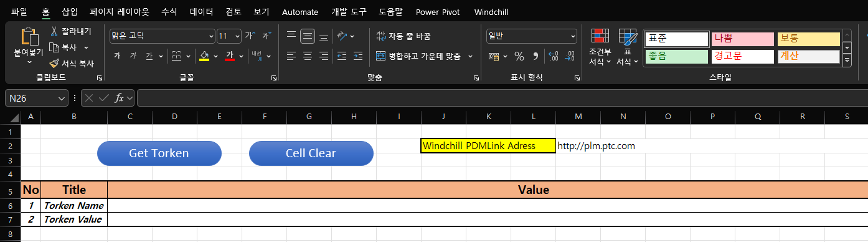
Task: Align text right
Action: (x=324, y=56)
